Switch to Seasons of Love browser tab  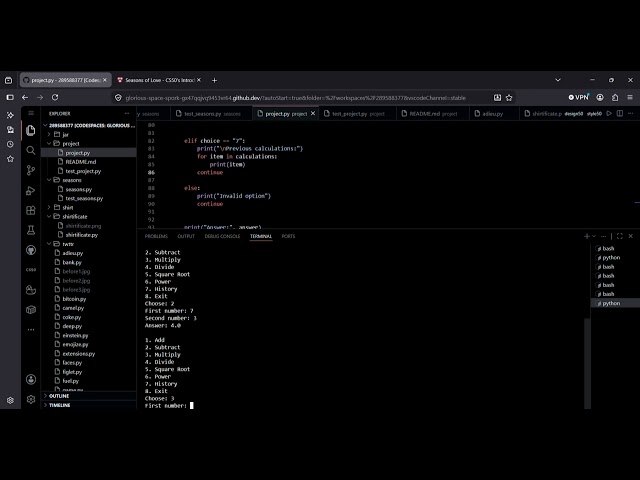pyautogui.click(x=158, y=80)
